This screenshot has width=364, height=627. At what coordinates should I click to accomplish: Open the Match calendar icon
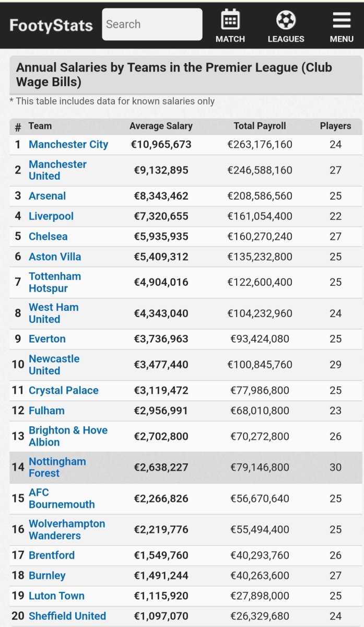tap(230, 20)
